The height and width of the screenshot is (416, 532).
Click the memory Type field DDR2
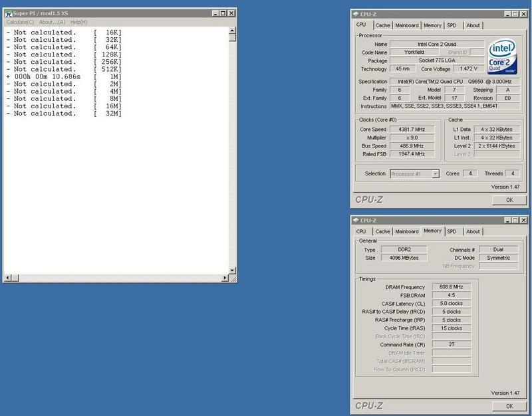pos(404,249)
